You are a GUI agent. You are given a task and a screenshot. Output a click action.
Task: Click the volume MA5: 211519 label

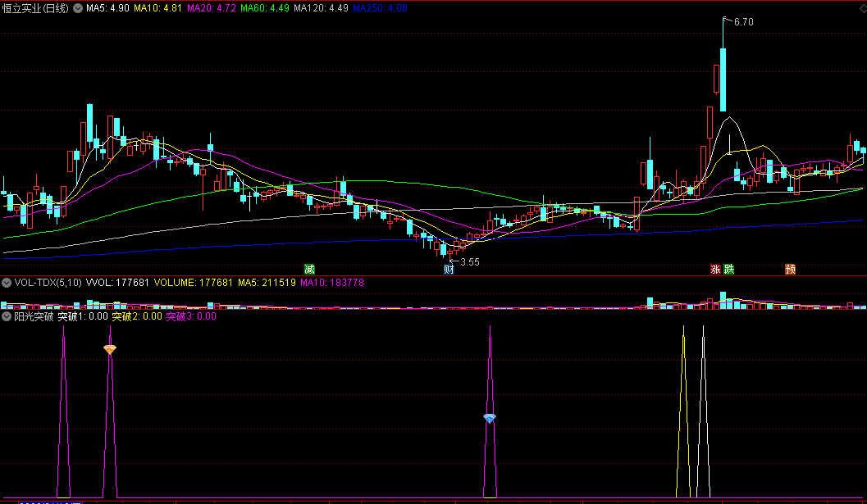click(267, 283)
